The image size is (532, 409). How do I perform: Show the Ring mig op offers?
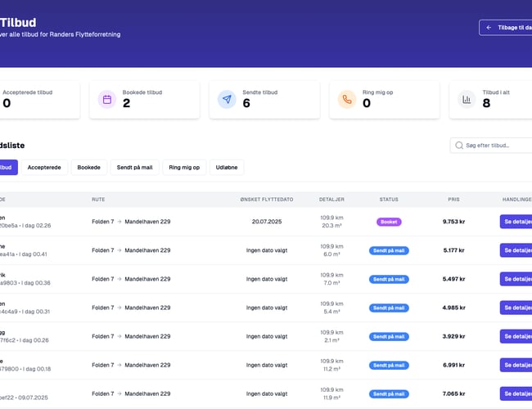pos(184,167)
